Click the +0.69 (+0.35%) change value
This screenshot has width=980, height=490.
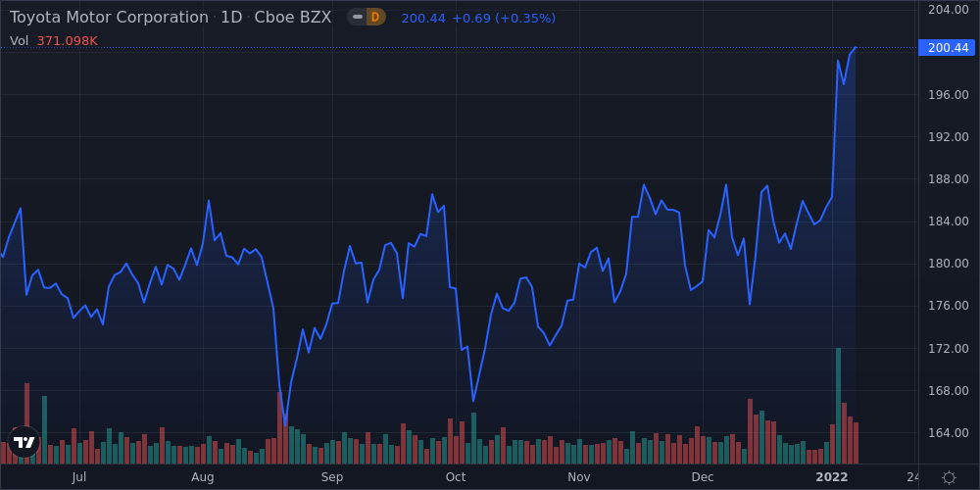point(504,18)
